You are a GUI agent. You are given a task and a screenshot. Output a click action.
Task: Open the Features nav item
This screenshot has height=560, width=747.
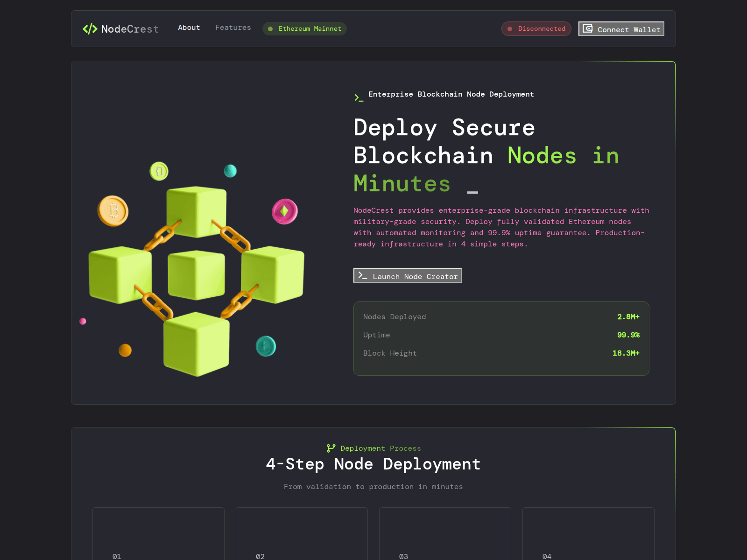click(x=233, y=28)
